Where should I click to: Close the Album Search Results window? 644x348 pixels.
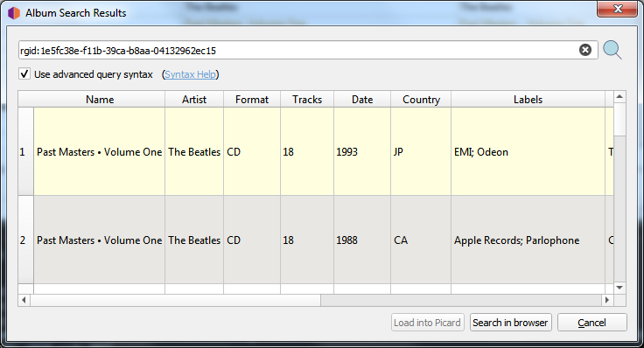(617, 9)
